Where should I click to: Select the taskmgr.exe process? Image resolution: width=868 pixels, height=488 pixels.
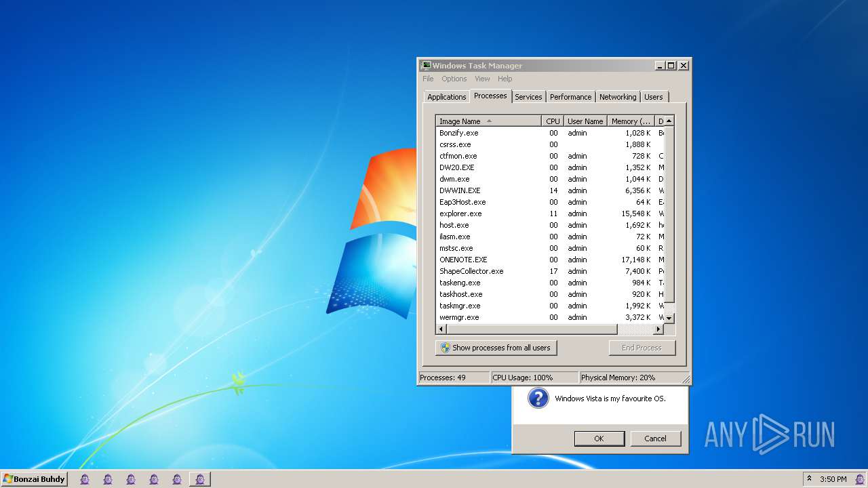point(550,306)
